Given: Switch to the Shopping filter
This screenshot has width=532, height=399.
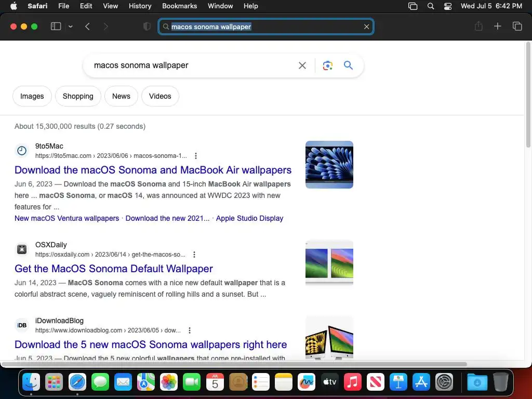Looking at the screenshot, I should click(x=78, y=96).
